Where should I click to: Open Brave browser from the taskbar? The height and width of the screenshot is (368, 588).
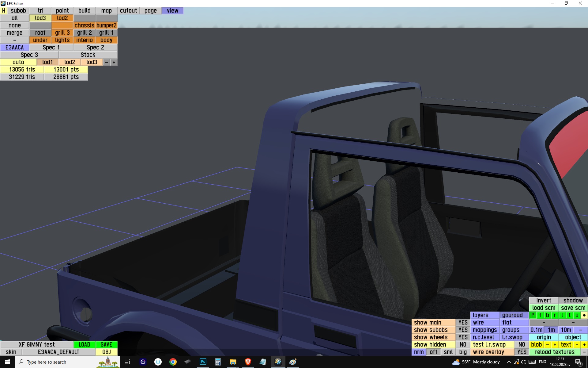pyautogui.click(x=248, y=362)
